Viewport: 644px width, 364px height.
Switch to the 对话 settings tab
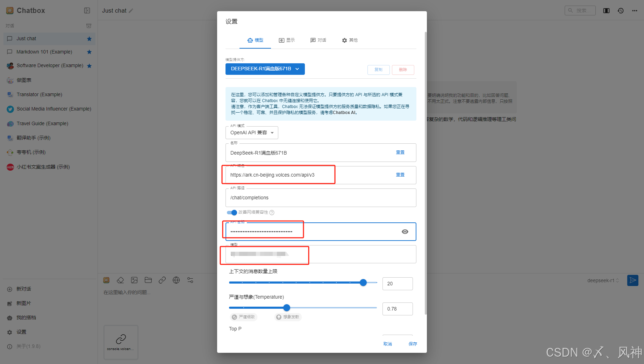pos(318,40)
